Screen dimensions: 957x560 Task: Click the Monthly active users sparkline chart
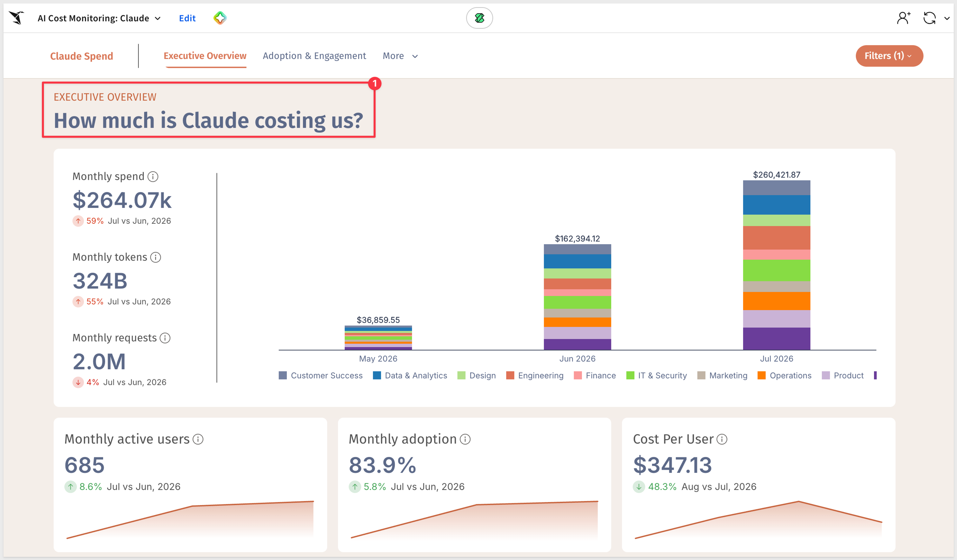point(190,520)
